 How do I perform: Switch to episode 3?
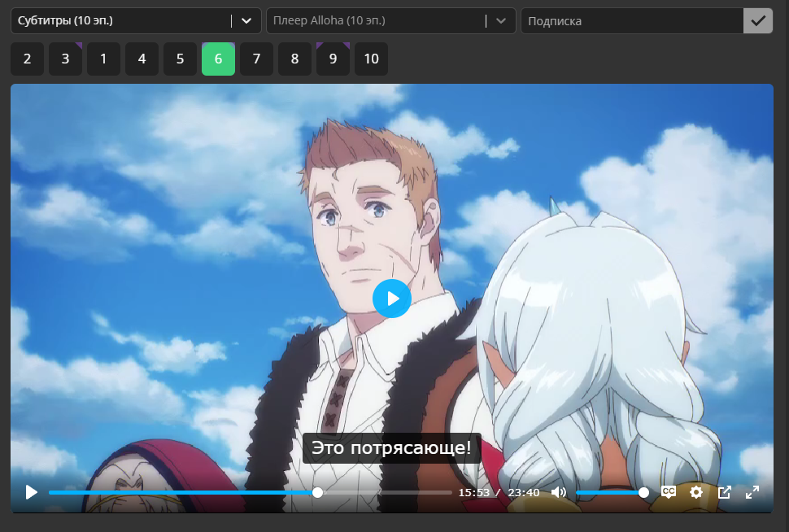tap(65, 59)
